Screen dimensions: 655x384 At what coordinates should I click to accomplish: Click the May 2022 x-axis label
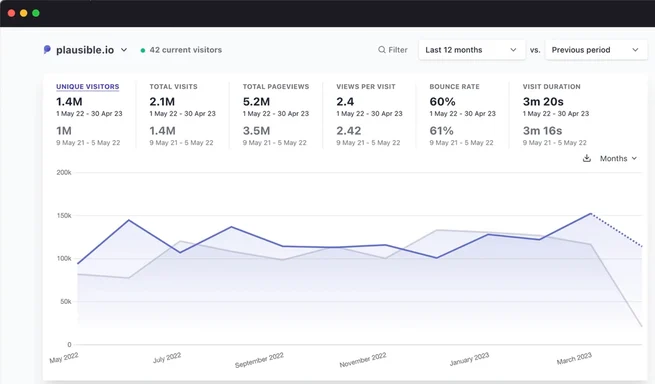point(64,358)
